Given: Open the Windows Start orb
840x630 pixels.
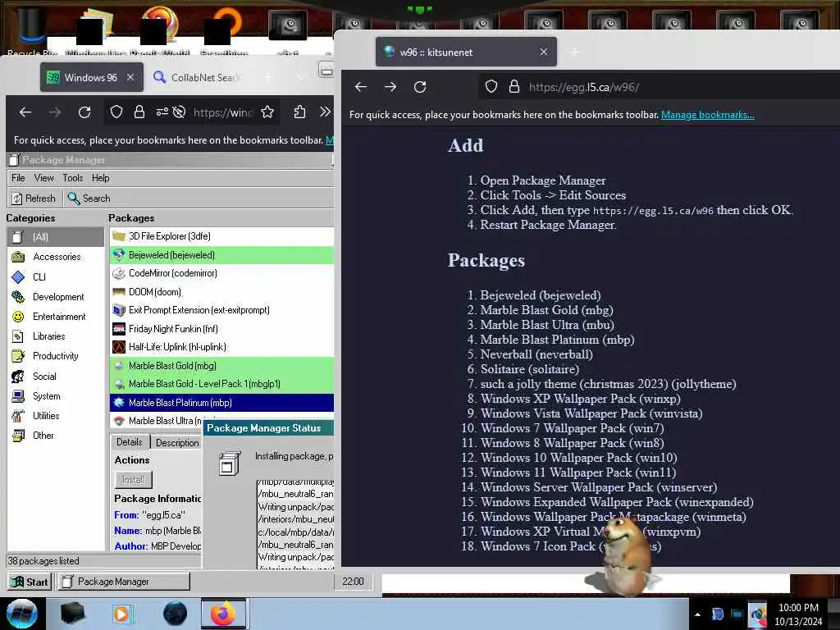Looking at the screenshot, I should tap(22, 614).
